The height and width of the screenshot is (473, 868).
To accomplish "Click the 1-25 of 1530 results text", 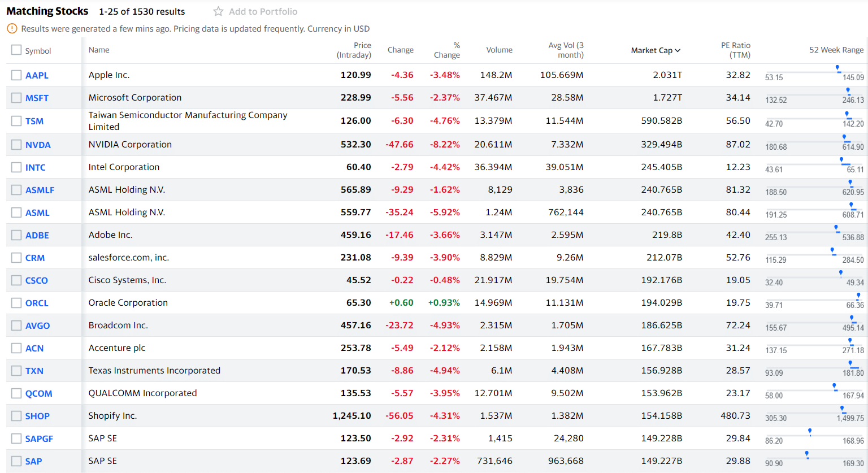I will (142, 11).
